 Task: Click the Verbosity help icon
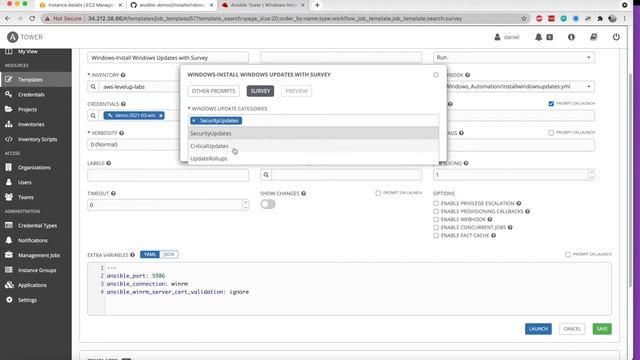121,133
